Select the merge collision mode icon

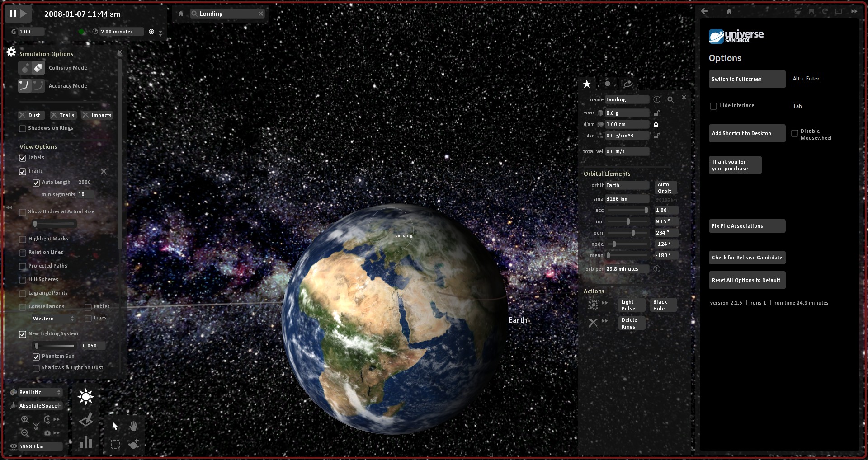[x=38, y=68]
